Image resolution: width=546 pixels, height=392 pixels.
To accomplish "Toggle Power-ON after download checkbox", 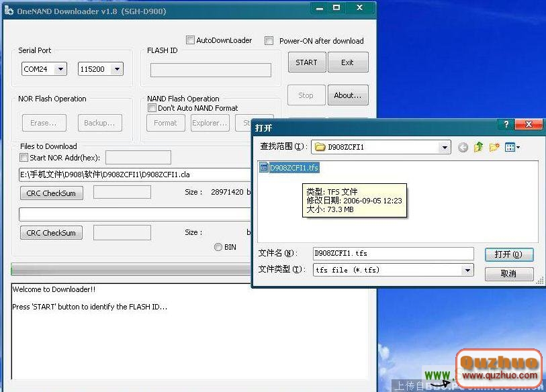I will click(x=269, y=41).
